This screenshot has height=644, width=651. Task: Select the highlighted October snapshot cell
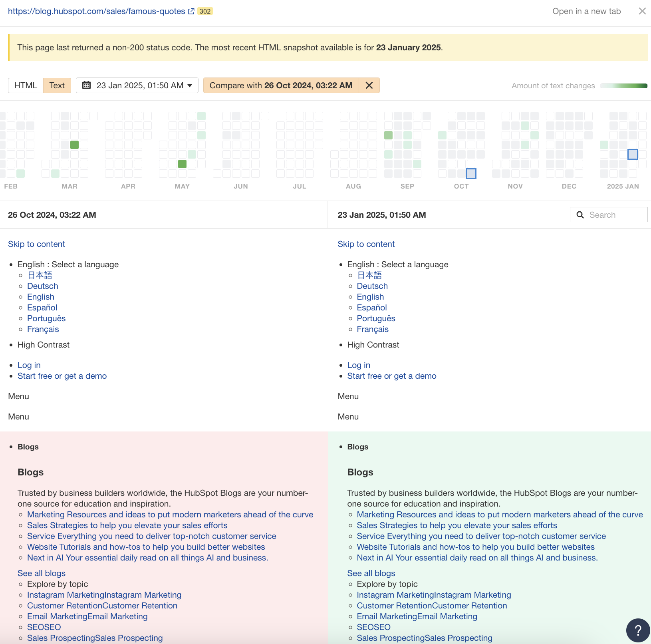471,173
